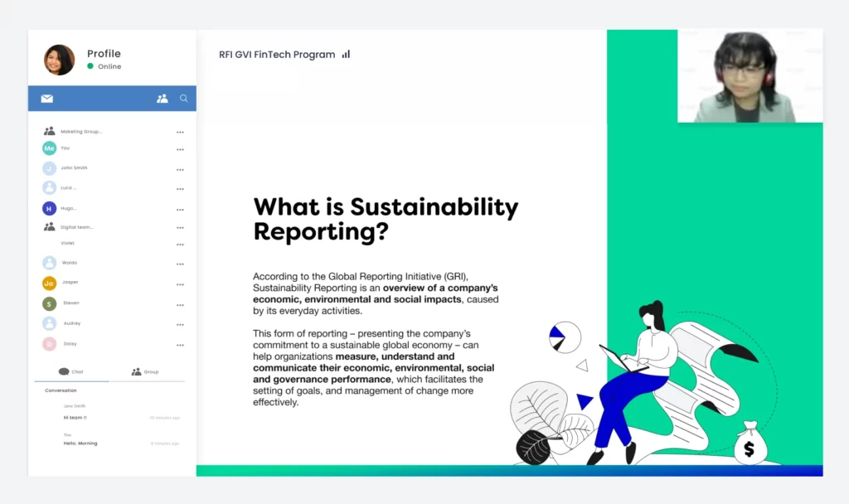The height and width of the screenshot is (504, 849).
Task: Open the more options menu for Waldo
Action: click(180, 264)
